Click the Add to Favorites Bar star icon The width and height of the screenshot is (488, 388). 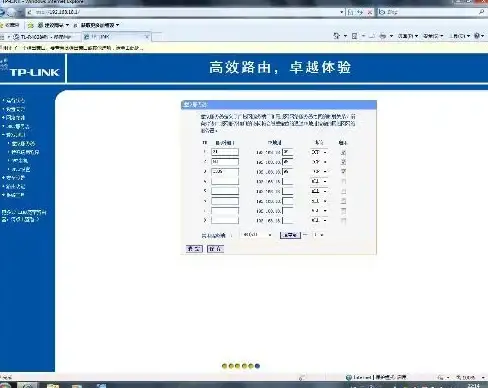(31, 25)
